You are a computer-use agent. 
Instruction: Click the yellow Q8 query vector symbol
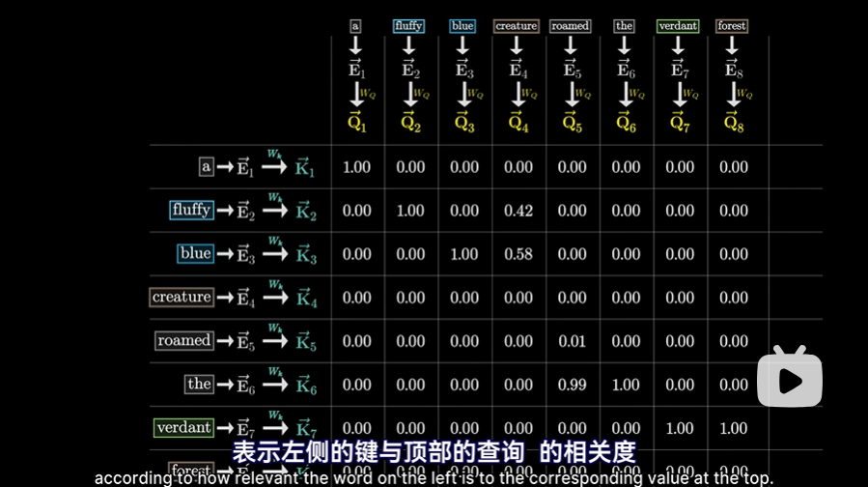tap(734, 123)
